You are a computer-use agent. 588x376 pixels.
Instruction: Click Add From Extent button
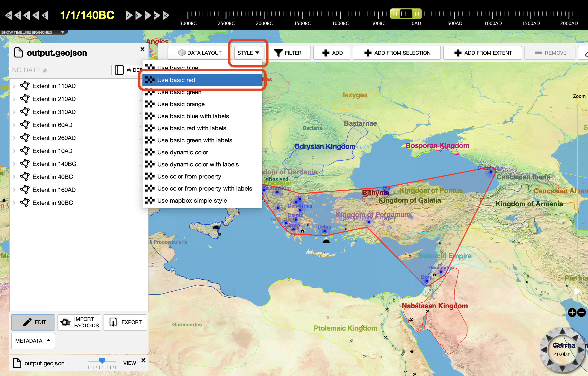(482, 53)
